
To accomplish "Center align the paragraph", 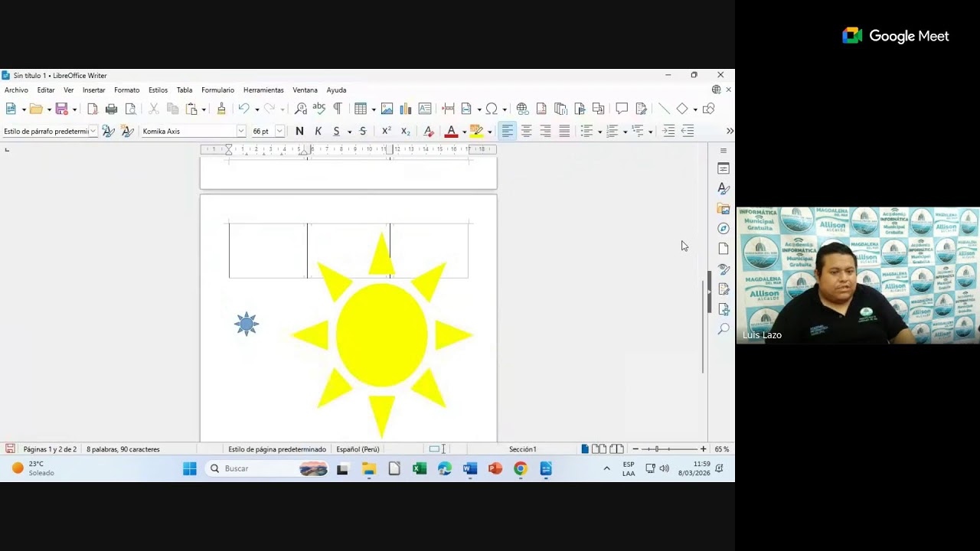I will tap(526, 131).
